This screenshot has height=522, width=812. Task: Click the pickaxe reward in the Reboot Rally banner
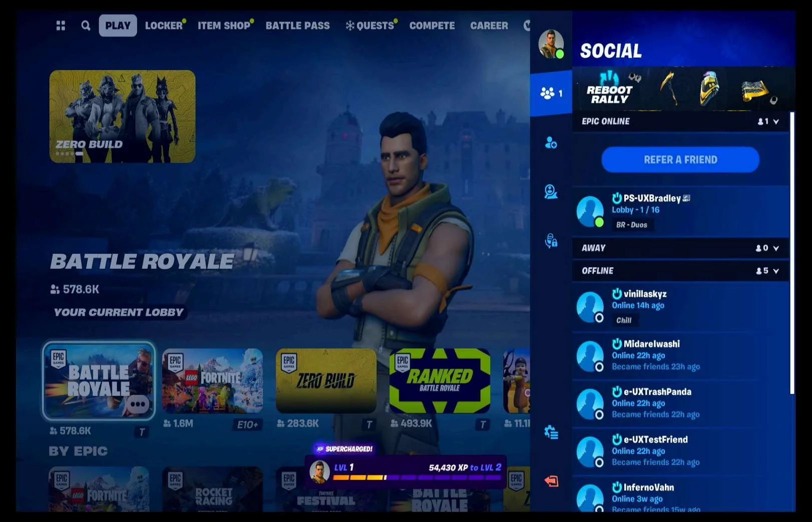[x=668, y=89]
